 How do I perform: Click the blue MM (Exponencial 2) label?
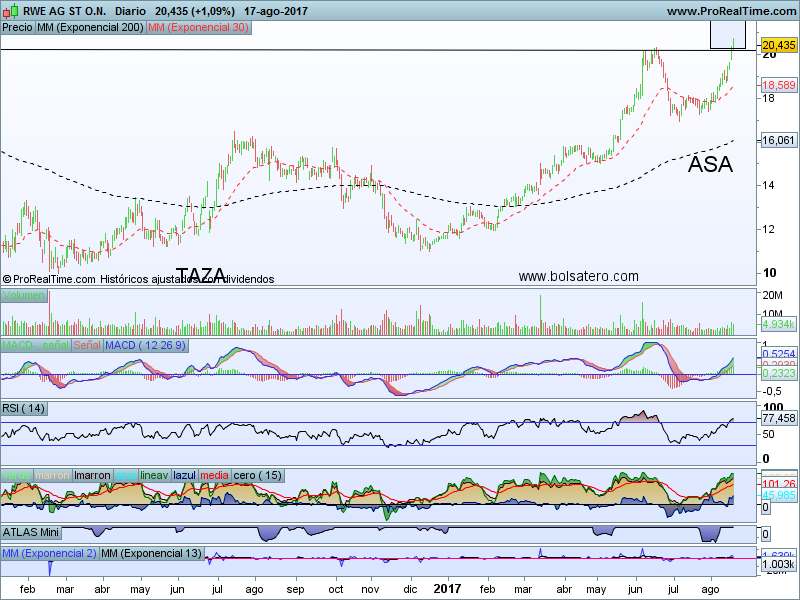click(49, 553)
